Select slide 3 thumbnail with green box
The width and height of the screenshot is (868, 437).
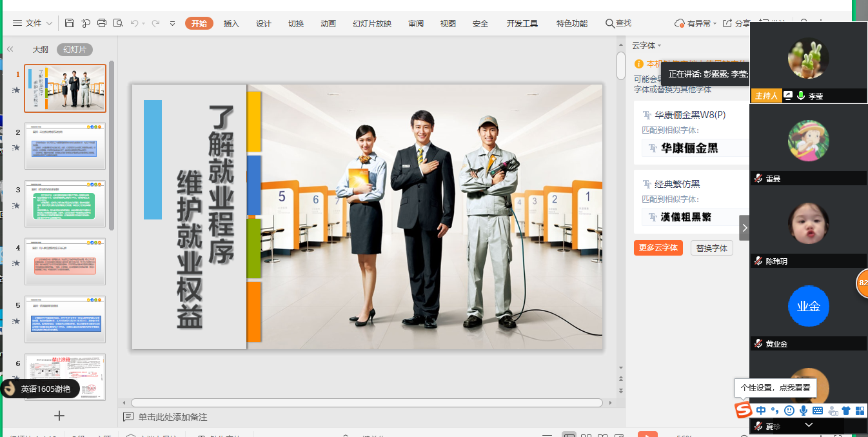[x=64, y=203]
